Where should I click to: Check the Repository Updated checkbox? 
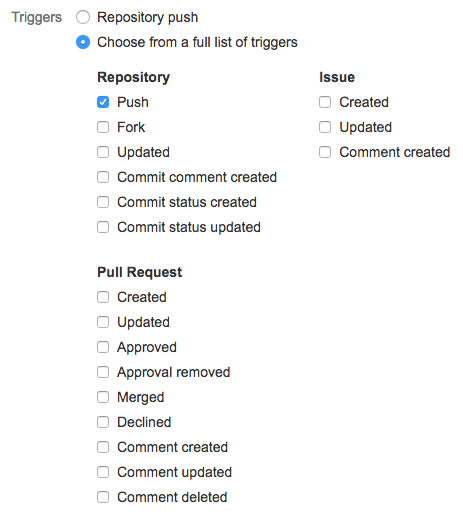[x=103, y=152]
